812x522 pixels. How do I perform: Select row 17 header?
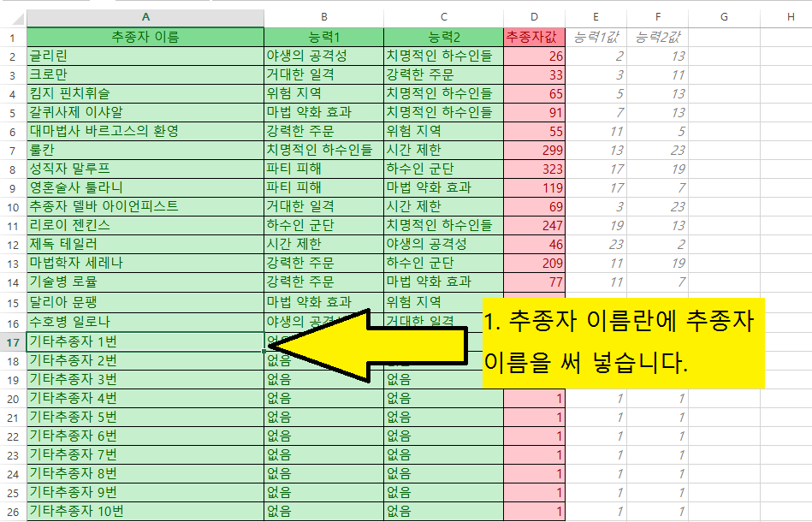pos(13,341)
